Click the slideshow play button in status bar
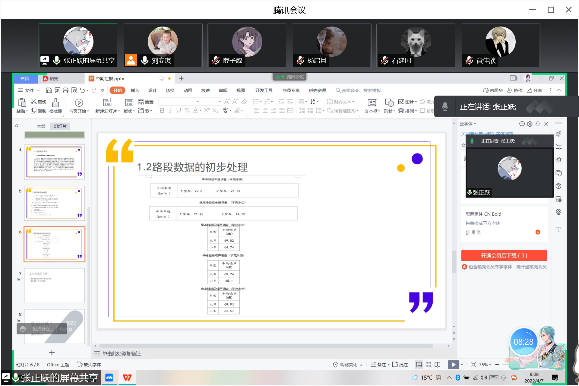The width and height of the screenshot is (579, 386). pos(453,365)
